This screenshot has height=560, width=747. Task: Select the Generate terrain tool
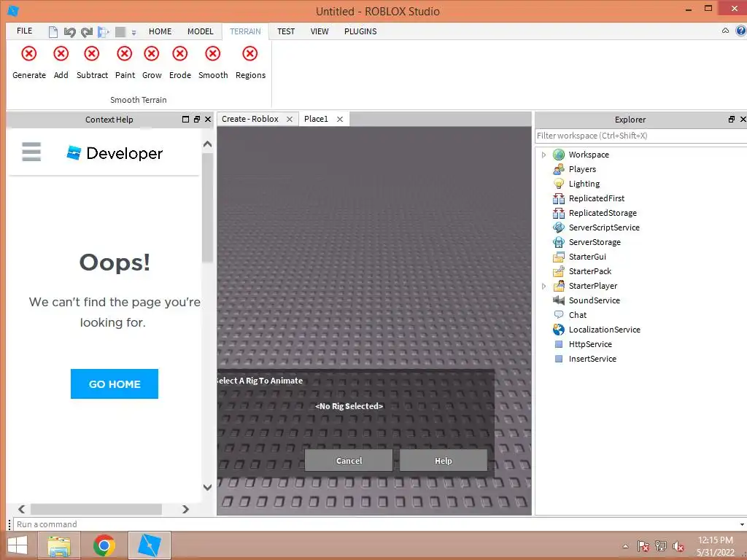(29, 63)
